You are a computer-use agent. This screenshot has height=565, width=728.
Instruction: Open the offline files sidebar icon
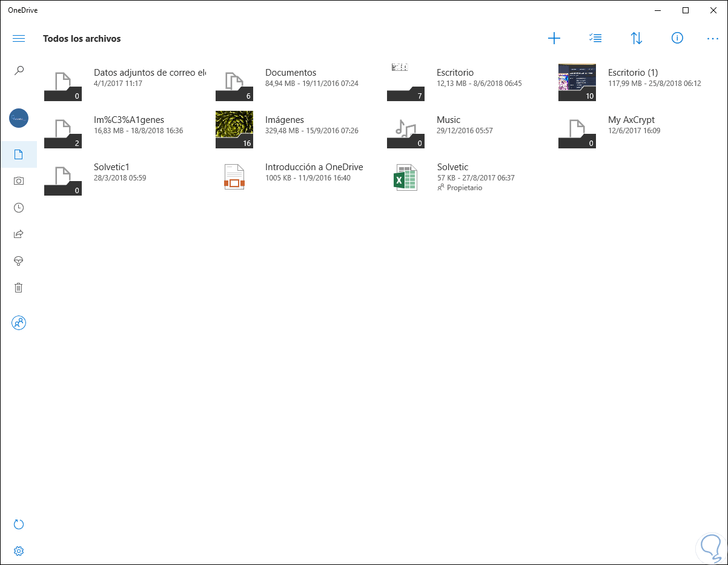click(19, 261)
